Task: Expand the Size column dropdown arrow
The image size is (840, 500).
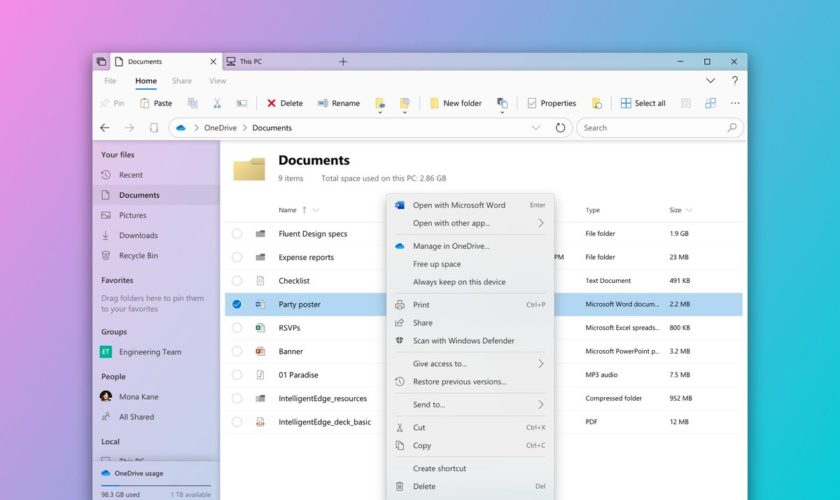Action: (689, 210)
